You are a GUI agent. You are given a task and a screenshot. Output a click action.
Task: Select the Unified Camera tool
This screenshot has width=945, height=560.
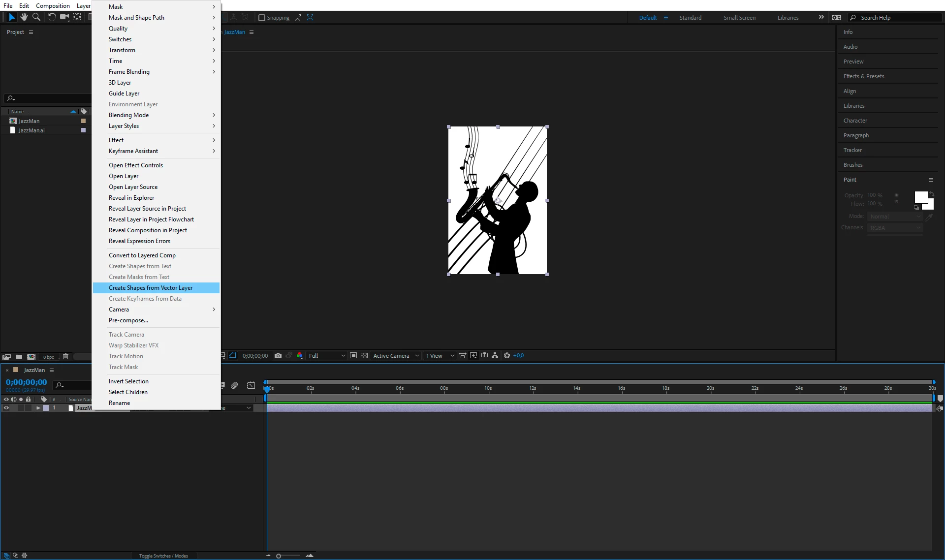tap(64, 17)
